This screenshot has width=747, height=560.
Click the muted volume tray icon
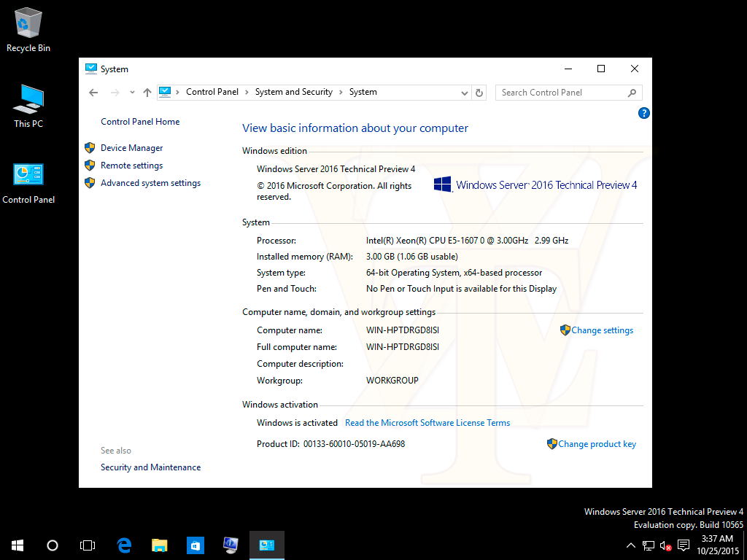(665, 545)
